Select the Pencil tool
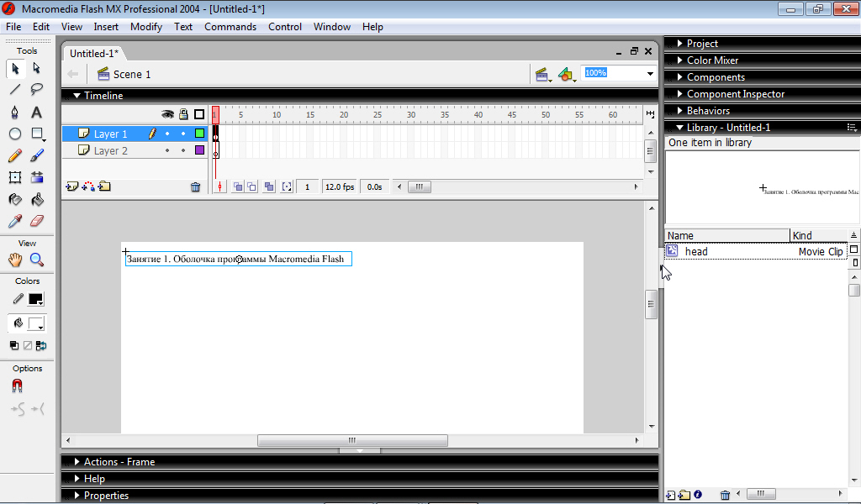The width and height of the screenshot is (861, 504). (x=15, y=155)
